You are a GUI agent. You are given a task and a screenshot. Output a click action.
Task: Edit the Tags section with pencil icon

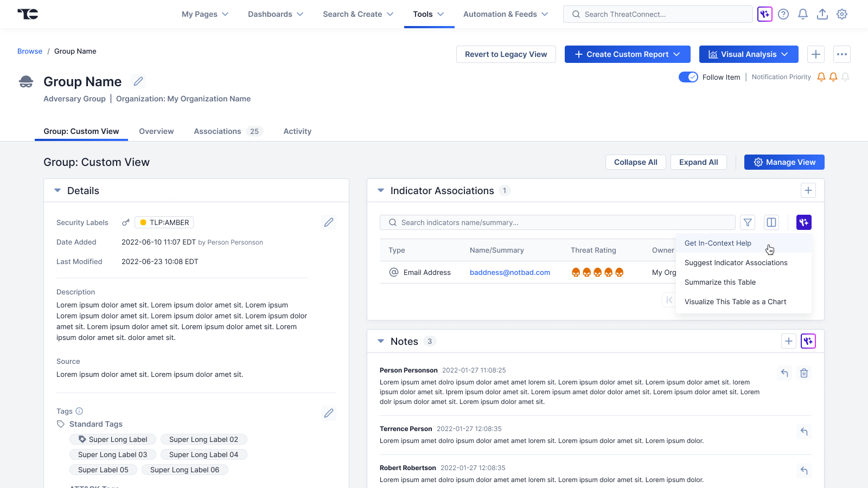click(x=329, y=413)
